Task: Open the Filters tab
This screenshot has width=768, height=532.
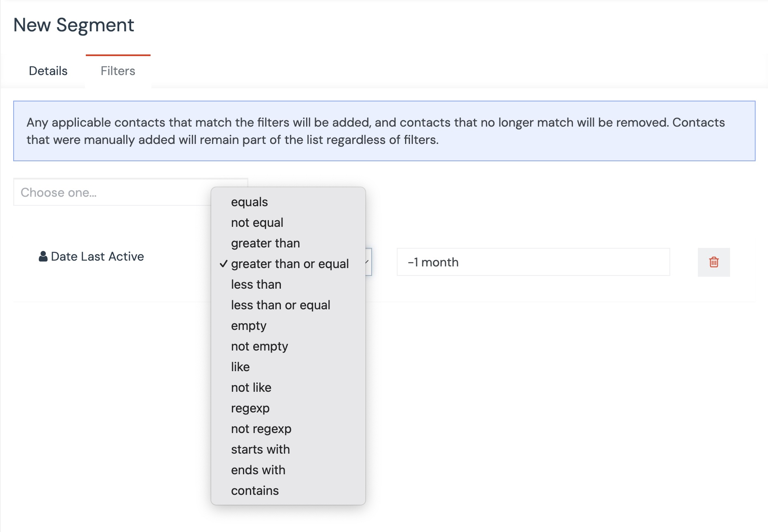Action: click(118, 71)
